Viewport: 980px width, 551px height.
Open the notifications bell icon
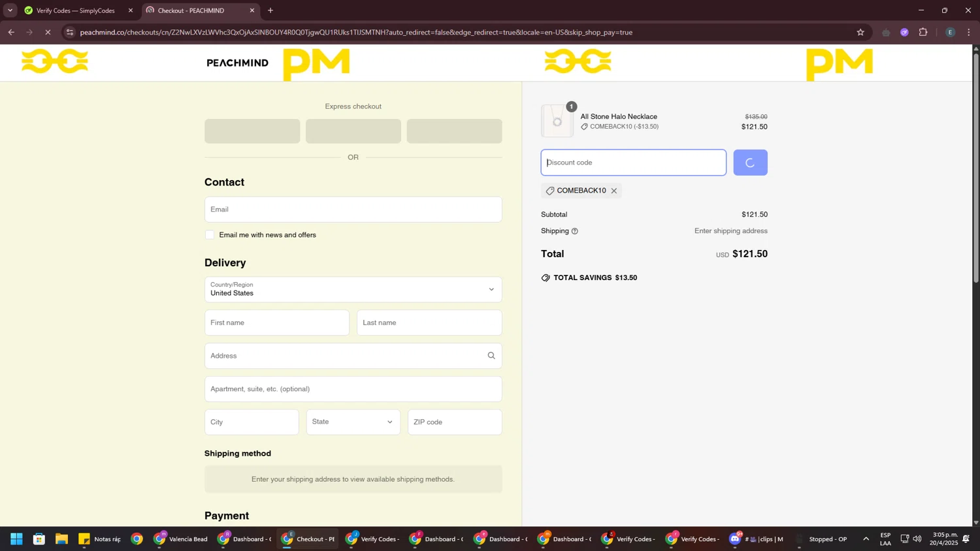click(966, 539)
